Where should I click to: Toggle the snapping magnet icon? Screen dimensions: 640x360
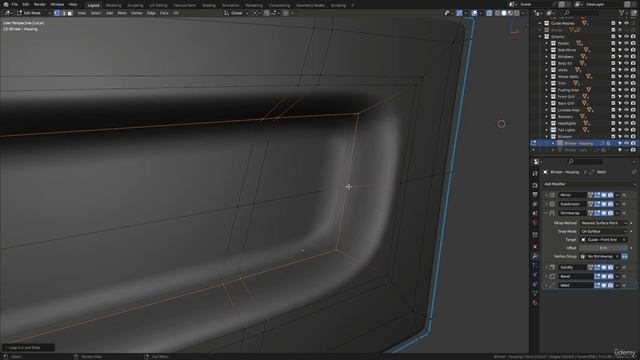tap(267, 13)
